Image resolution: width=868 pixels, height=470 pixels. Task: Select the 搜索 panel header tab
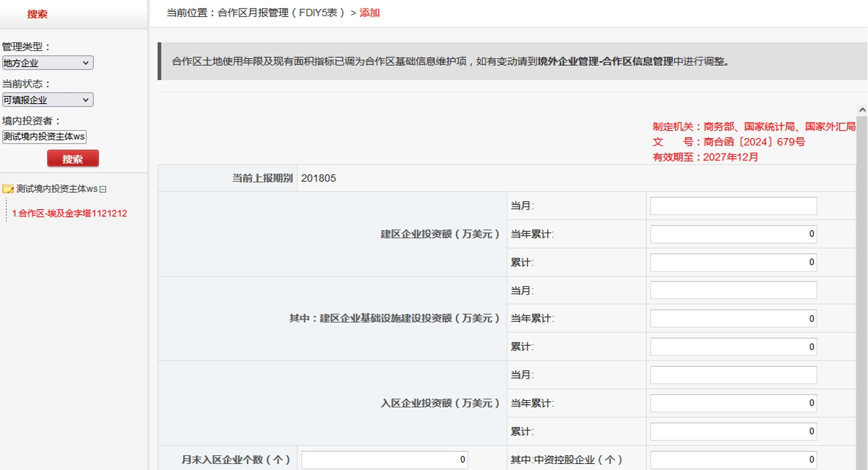click(37, 14)
